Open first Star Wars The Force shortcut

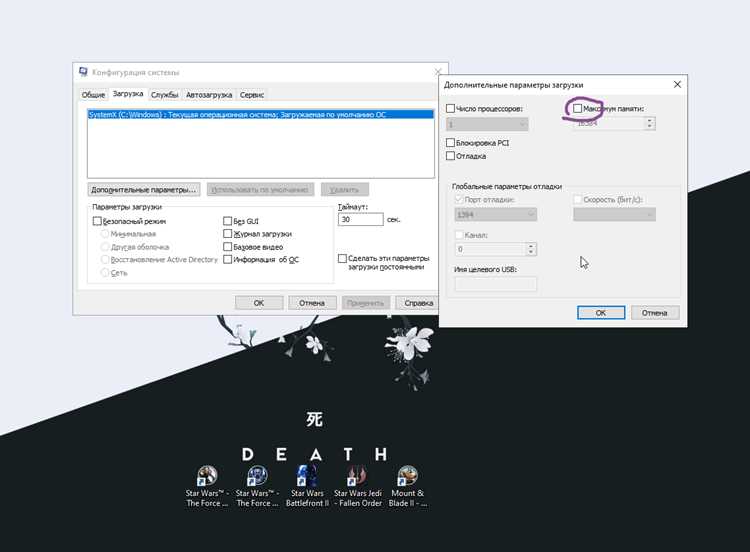point(207,486)
